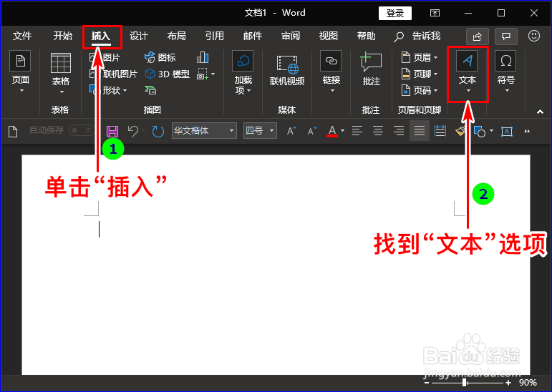The height and width of the screenshot is (392, 552).
Task: Click 联机视频 (Online Video) button
Action: pos(287,71)
